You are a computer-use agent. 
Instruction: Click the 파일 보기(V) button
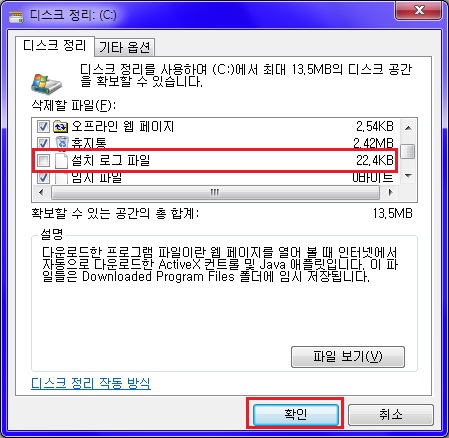click(x=348, y=357)
